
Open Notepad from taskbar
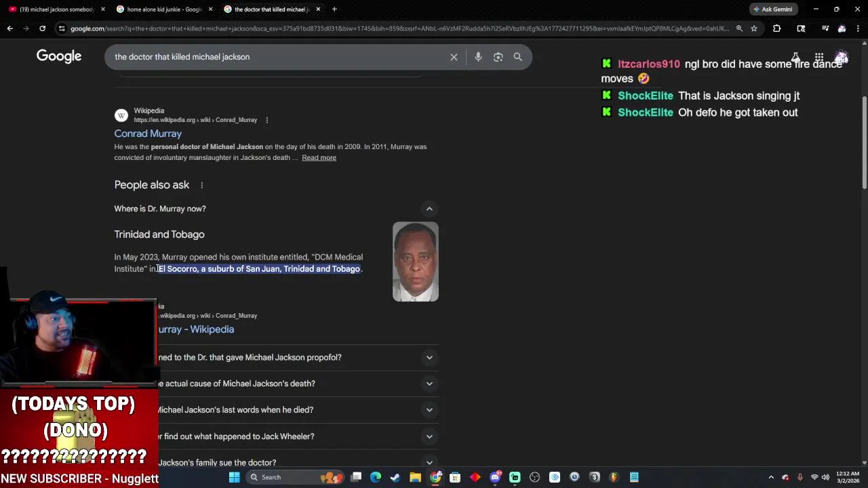click(634, 477)
